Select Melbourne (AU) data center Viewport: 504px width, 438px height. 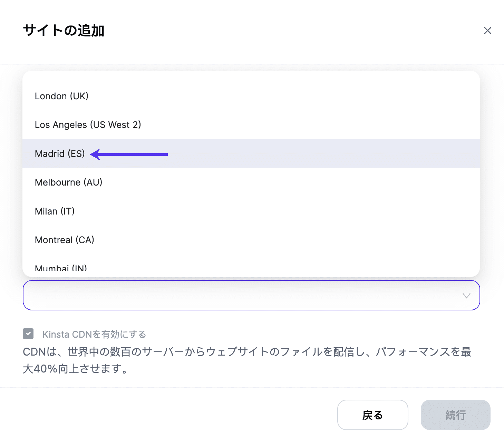point(68,182)
